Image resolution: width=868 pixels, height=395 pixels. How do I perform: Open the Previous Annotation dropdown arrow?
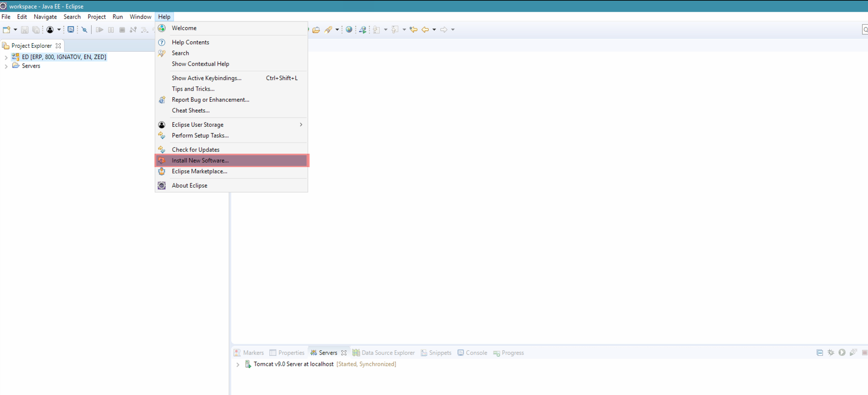(x=404, y=30)
